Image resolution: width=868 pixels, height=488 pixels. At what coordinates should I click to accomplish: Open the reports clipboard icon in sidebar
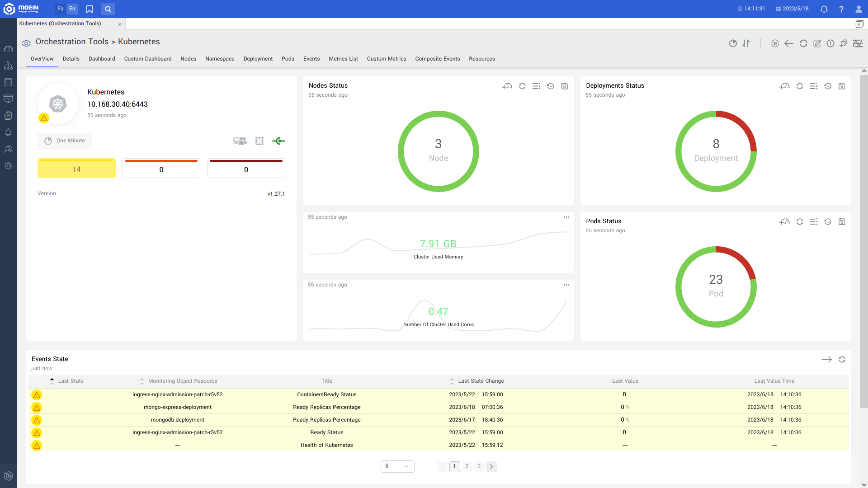(8, 116)
